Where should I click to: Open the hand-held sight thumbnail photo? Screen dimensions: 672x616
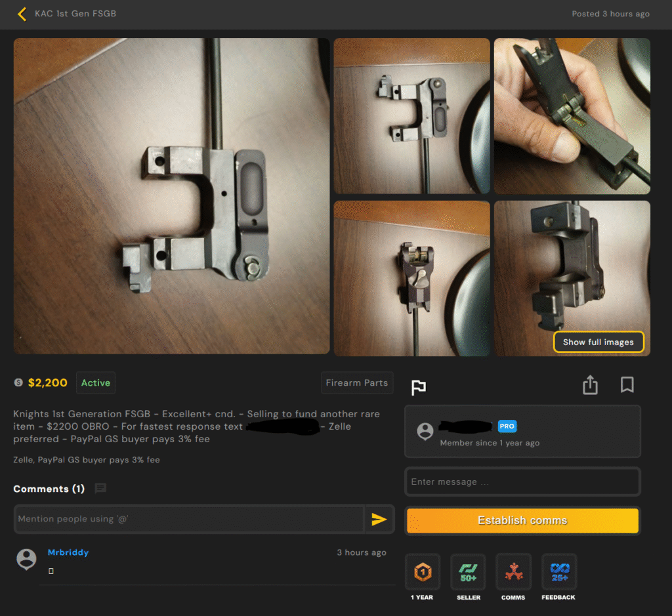(572, 116)
